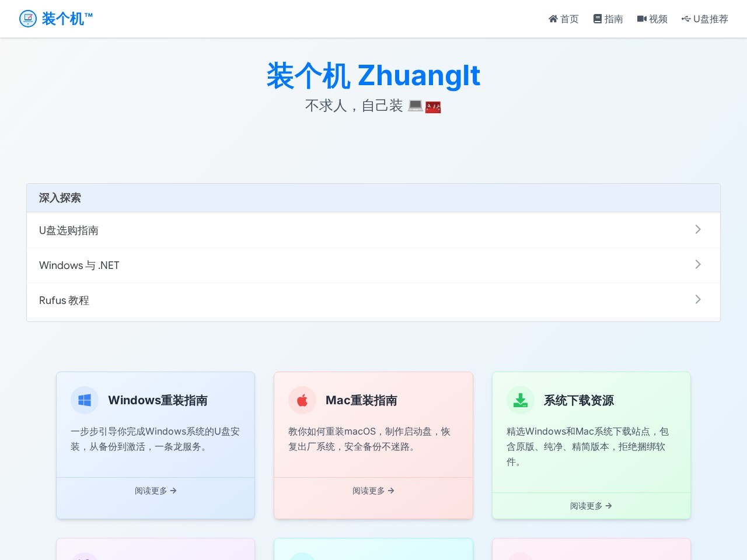This screenshot has width=747, height=560.
Task: Click the book icon beside 指南
Action: click(x=597, y=19)
